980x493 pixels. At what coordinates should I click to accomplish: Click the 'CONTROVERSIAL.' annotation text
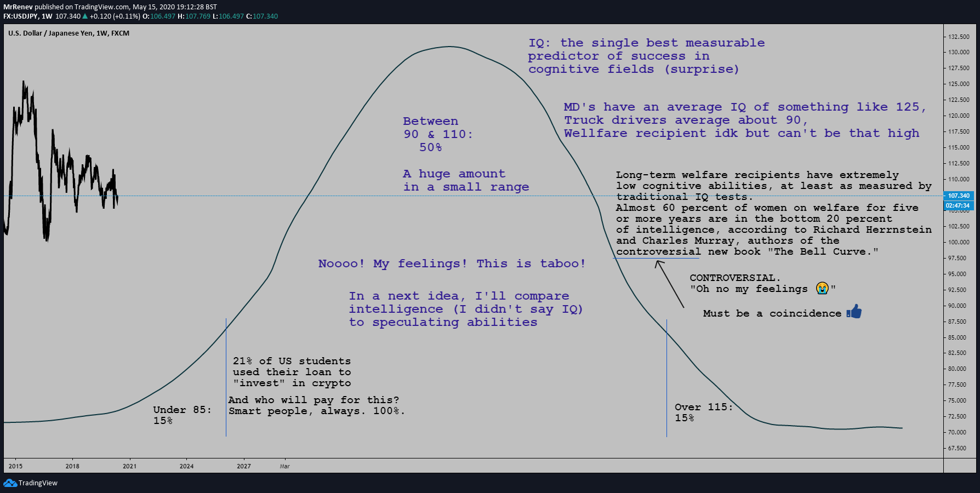click(735, 278)
